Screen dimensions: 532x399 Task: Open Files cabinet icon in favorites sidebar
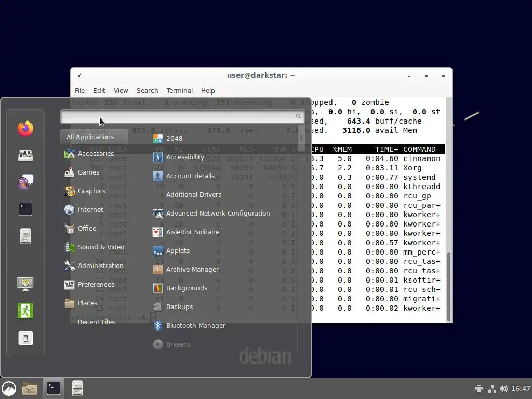25,236
